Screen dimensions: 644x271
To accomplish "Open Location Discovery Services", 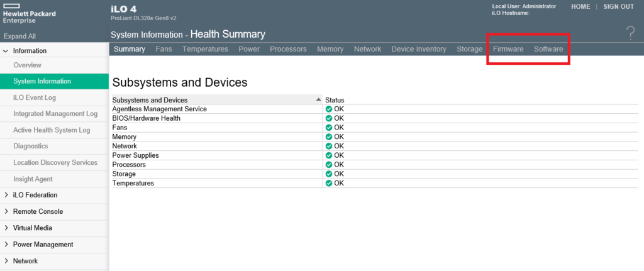I will [x=54, y=163].
